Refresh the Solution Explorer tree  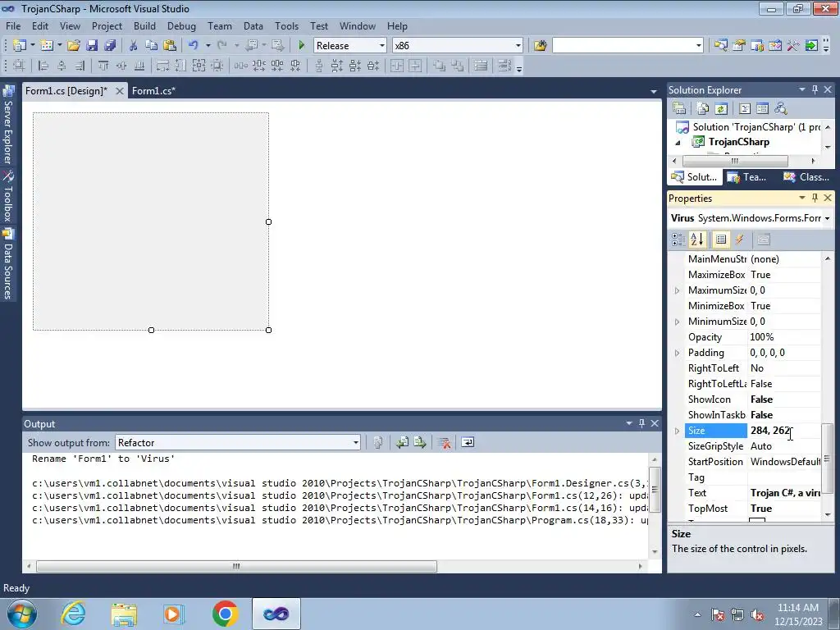721,109
